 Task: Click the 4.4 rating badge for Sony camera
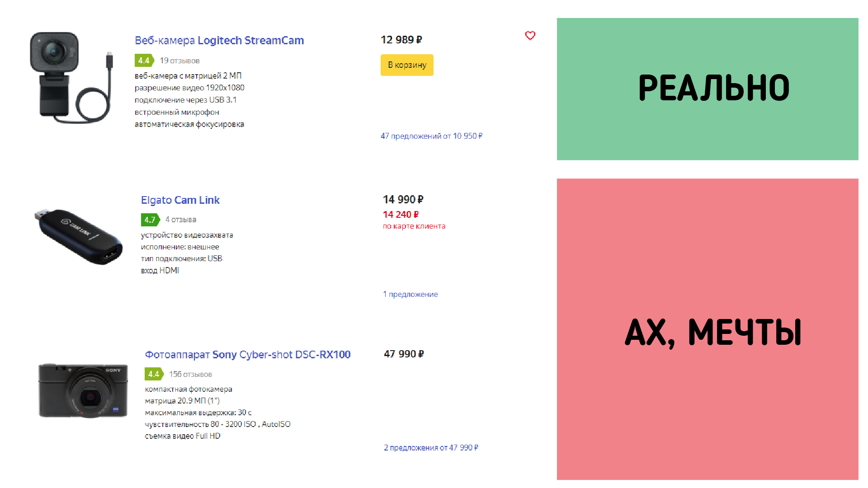click(154, 374)
